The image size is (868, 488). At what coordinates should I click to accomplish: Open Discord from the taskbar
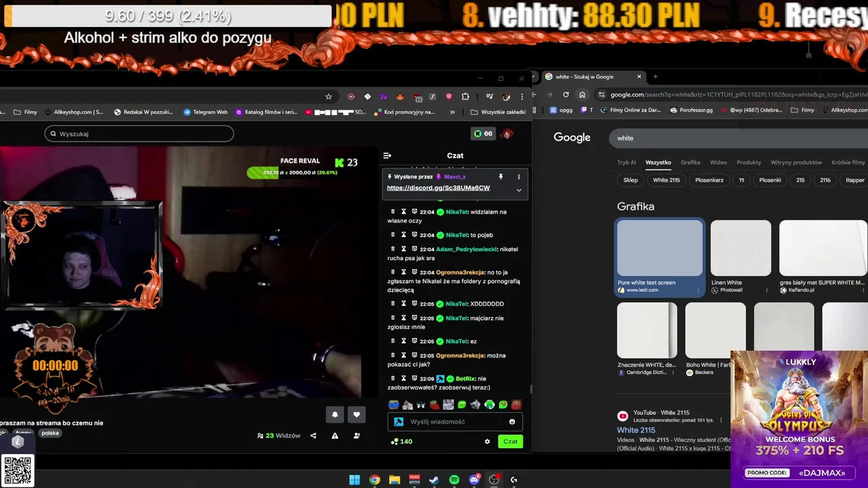pos(475,480)
